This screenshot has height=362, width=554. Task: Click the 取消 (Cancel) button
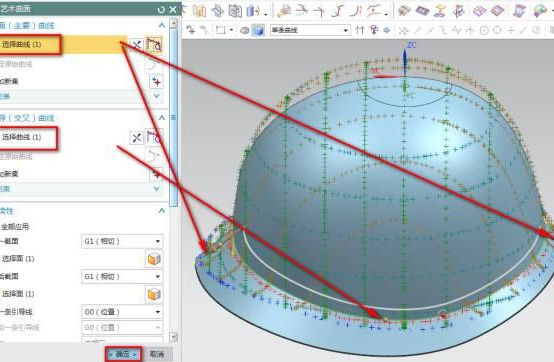[x=157, y=354]
